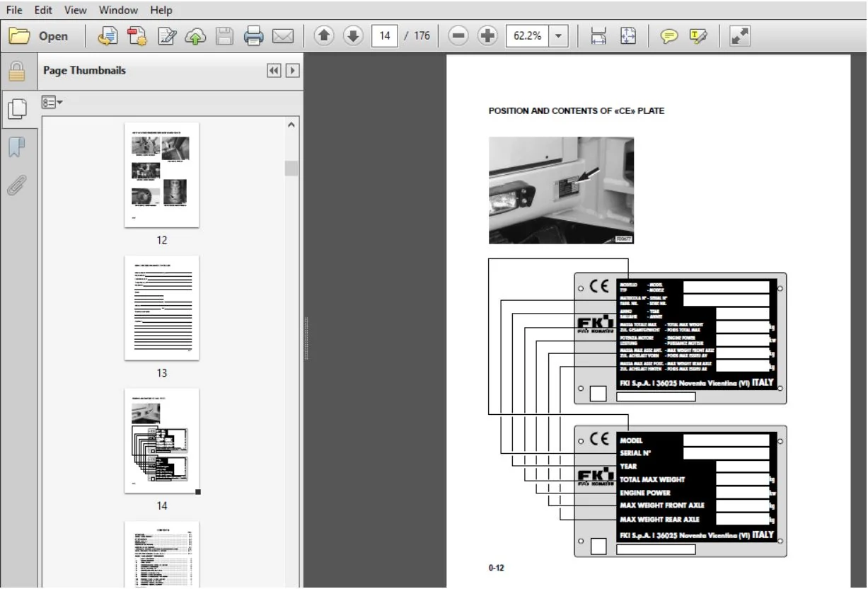Click the Page Thumbnails panel title
The width and height of the screenshot is (868, 589).
click(x=84, y=71)
